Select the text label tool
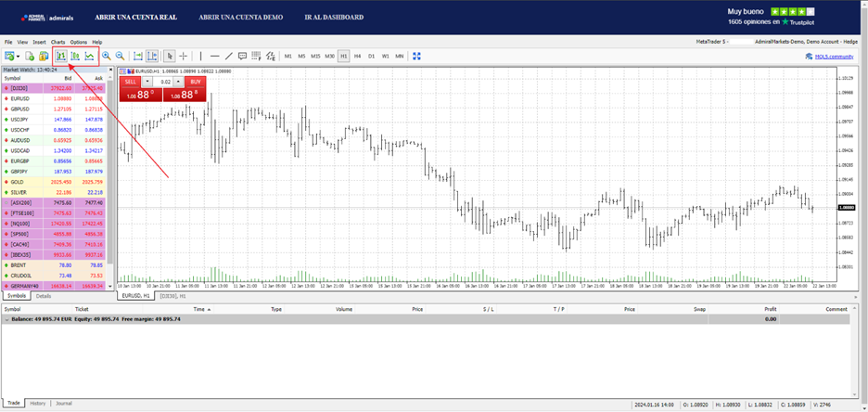 242,56
